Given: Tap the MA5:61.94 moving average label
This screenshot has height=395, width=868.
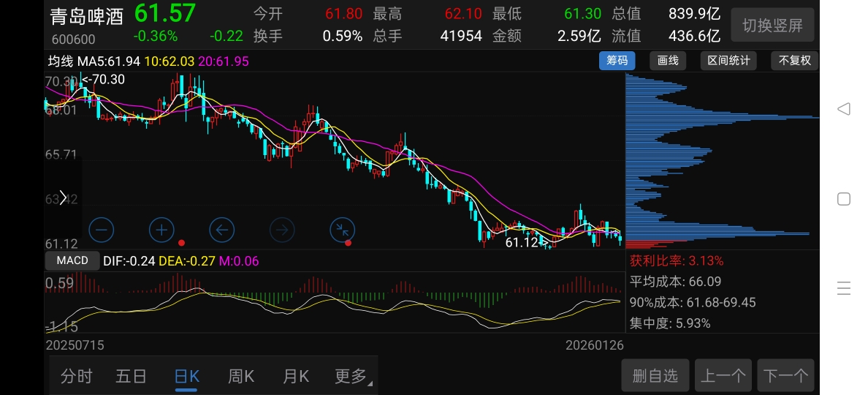Looking at the screenshot, I should [x=109, y=61].
